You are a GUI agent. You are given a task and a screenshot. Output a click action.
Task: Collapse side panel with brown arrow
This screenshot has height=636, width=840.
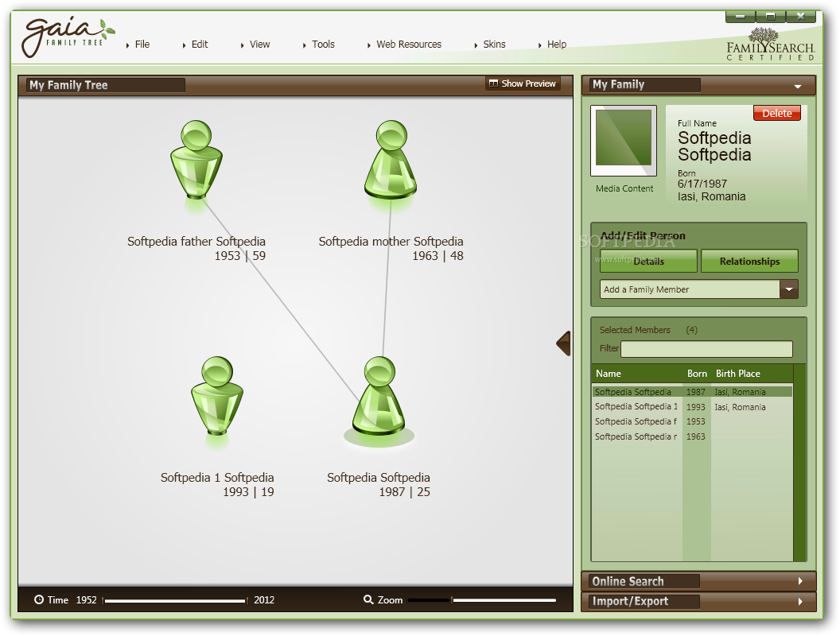[563, 343]
